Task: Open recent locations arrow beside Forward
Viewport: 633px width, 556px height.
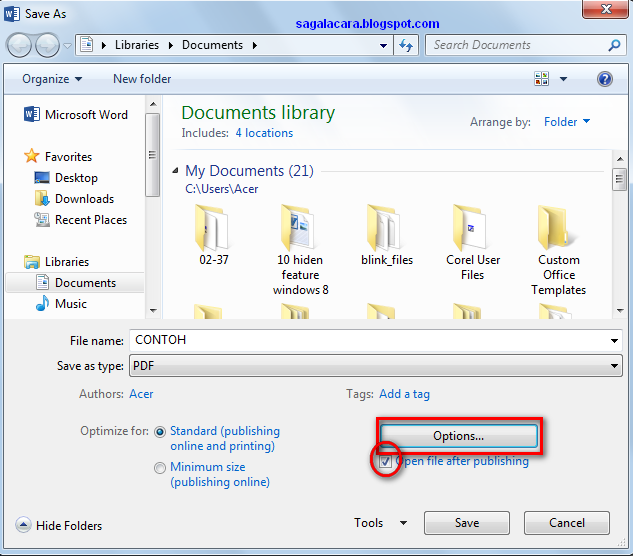Action: pos(67,46)
